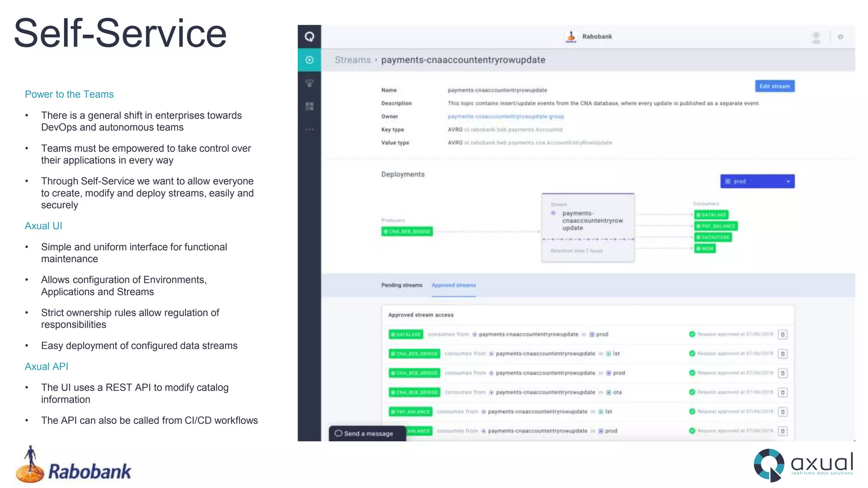The width and height of the screenshot is (868, 488).
Task: Click the user profile avatar icon
Action: point(816,37)
